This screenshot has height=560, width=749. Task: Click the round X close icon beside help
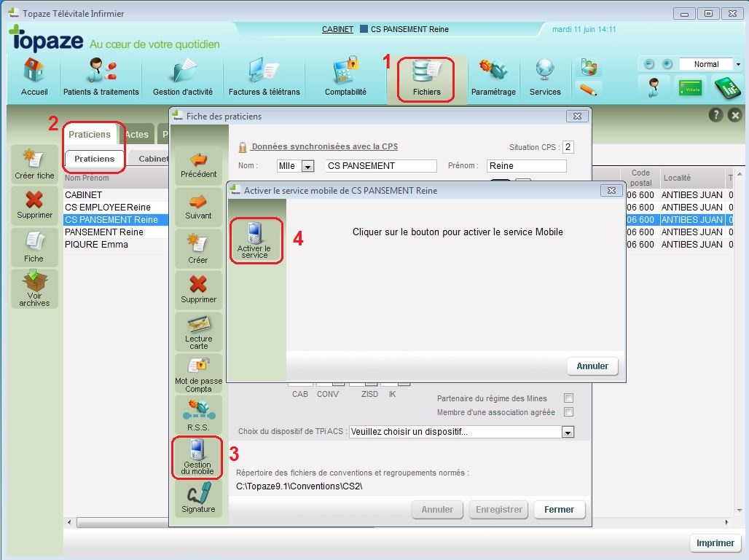(x=735, y=115)
